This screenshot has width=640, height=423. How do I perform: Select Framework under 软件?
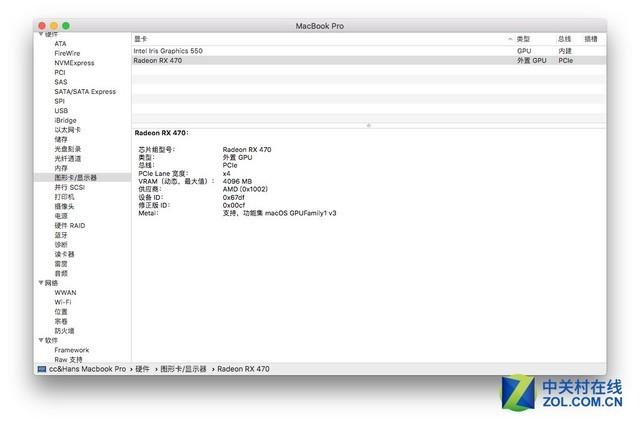(x=71, y=350)
